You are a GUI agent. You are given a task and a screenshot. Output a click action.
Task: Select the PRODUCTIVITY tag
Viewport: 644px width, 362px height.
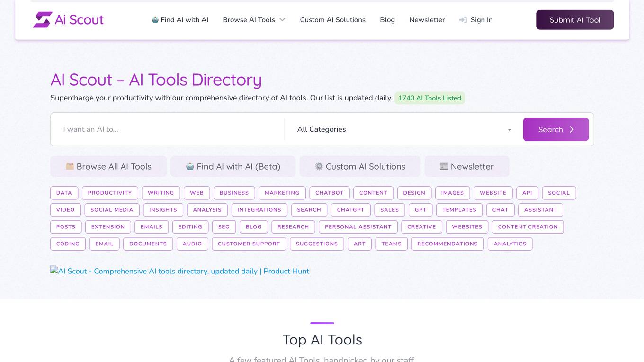pos(110,193)
